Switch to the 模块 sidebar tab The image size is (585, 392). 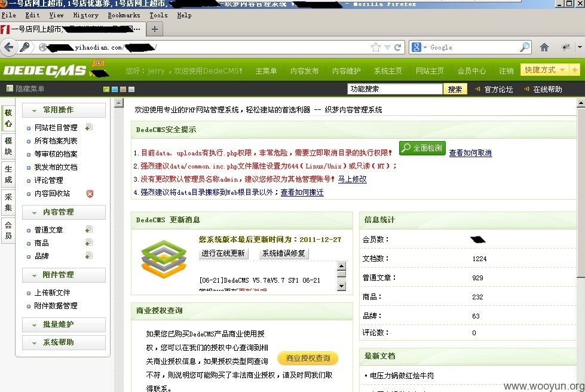(8, 146)
